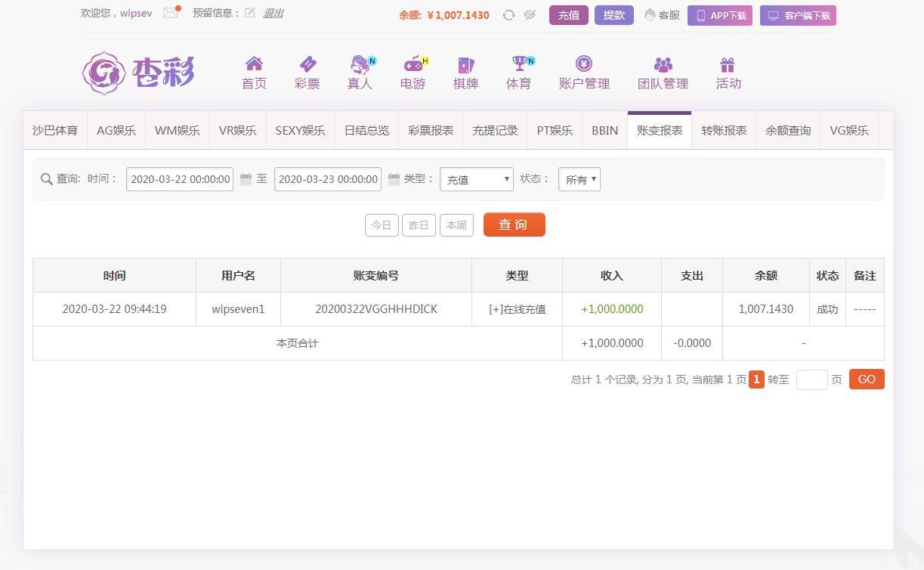Switch to the 充提记录 tab
Viewport: 924px width, 570px height.
pos(495,131)
